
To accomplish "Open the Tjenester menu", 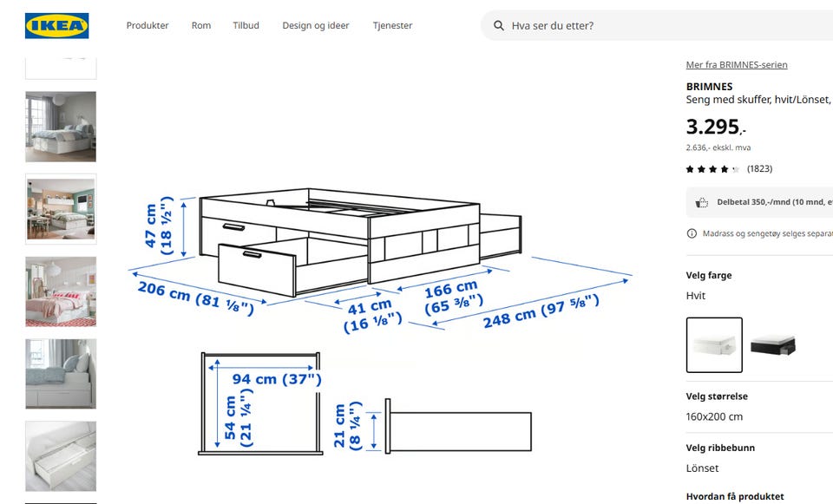I will click(392, 26).
